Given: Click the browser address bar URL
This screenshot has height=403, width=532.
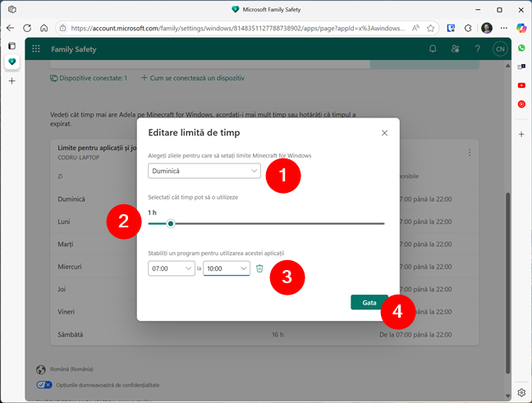Looking at the screenshot, I should [x=237, y=28].
